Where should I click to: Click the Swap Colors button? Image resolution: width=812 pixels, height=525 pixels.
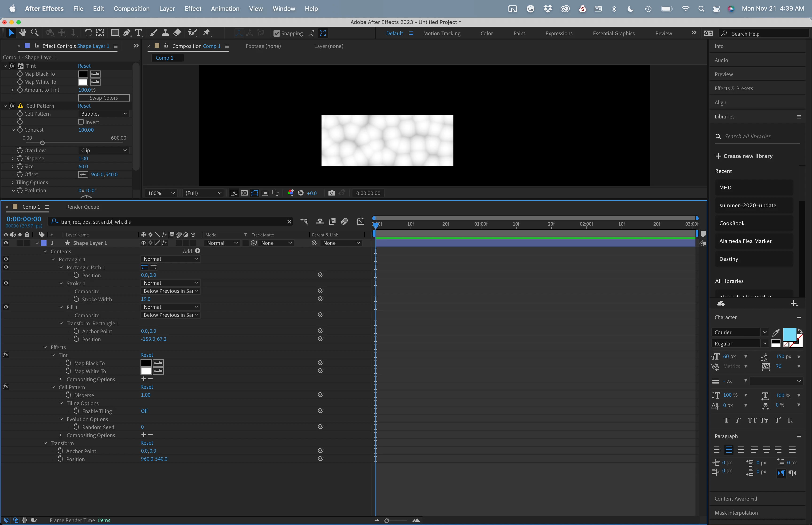(x=104, y=98)
